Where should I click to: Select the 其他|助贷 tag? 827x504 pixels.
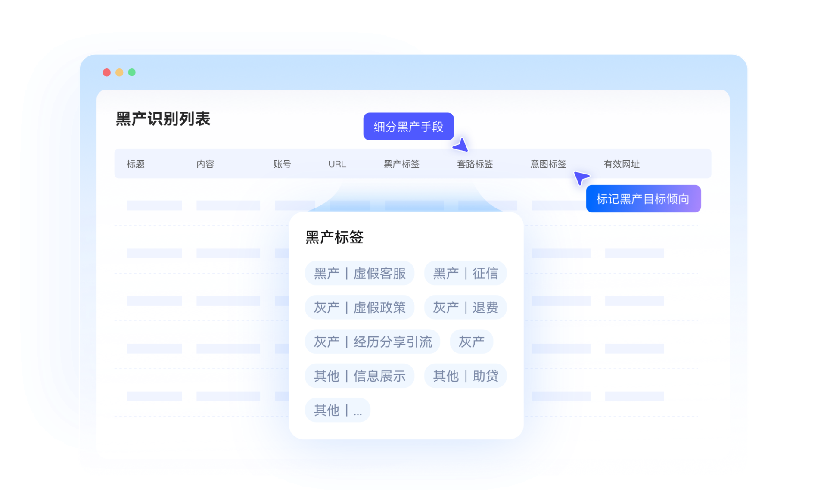point(466,376)
